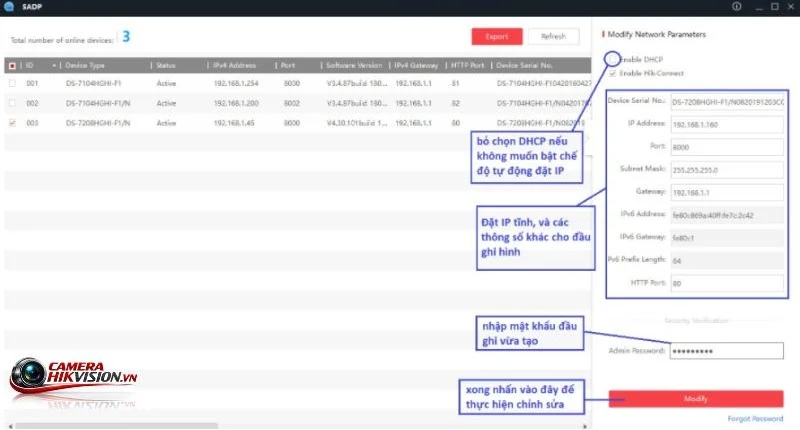Viewport: 800px width, 430px height.
Task: Close the SADP window
Action: (791, 7)
